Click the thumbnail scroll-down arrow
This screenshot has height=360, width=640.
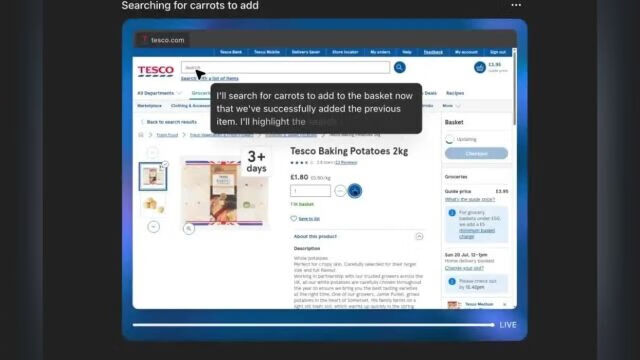click(153, 227)
